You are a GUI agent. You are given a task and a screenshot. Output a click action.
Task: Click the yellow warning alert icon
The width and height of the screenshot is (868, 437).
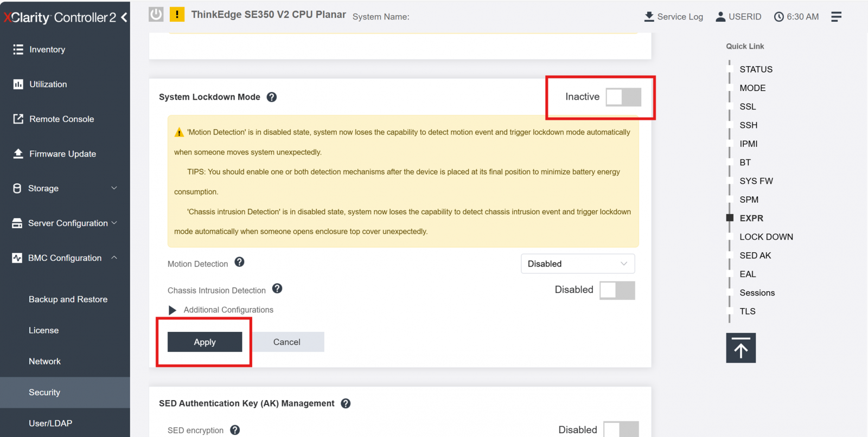pyautogui.click(x=177, y=14)
